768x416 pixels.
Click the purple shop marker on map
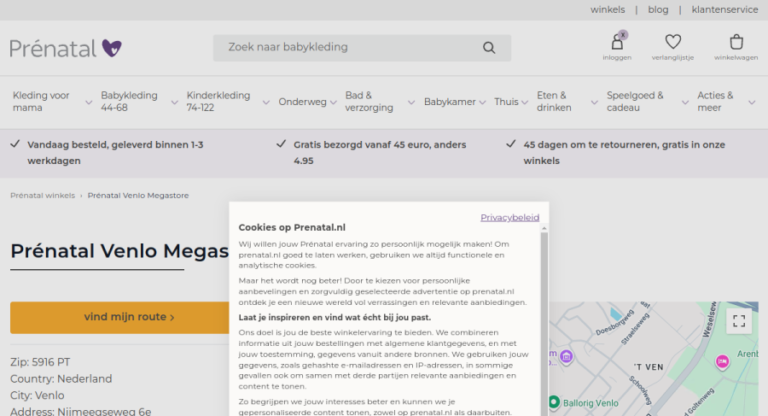[566, 357]
